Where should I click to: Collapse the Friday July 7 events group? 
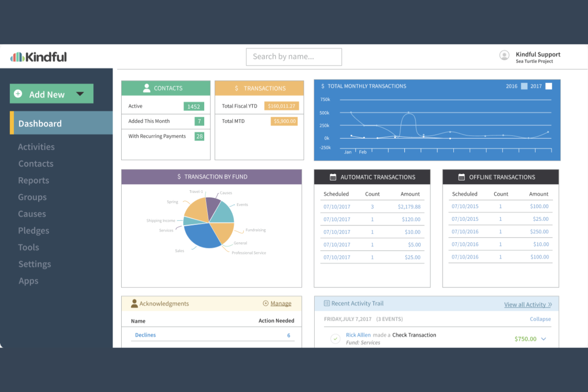[540, 319]
